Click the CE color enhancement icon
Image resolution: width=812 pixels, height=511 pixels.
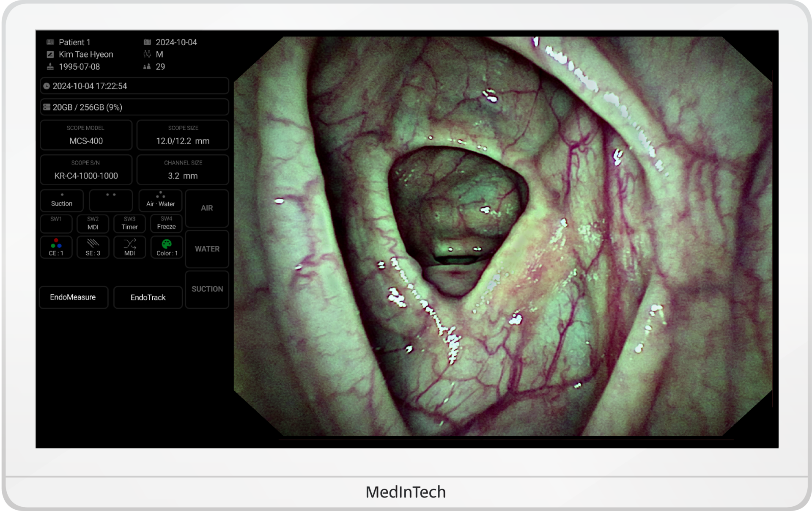click(56, 244)
